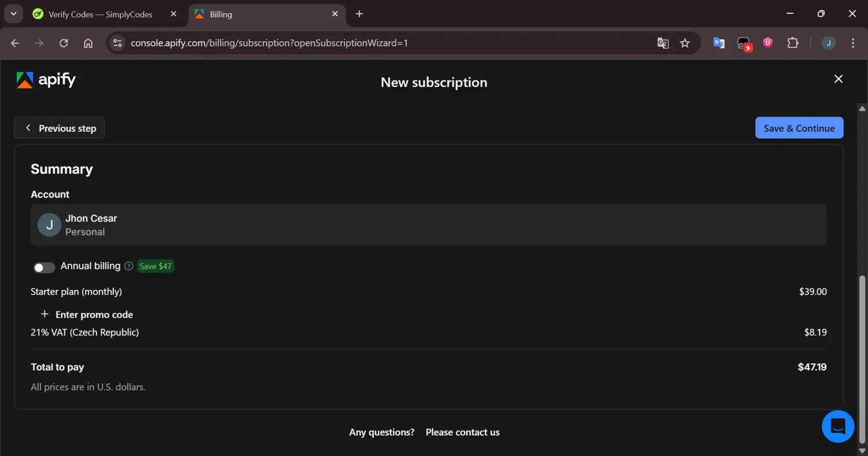
Task: Click the 21% VAT (Czech Republic) line
Action: click(x=84, y=332)
